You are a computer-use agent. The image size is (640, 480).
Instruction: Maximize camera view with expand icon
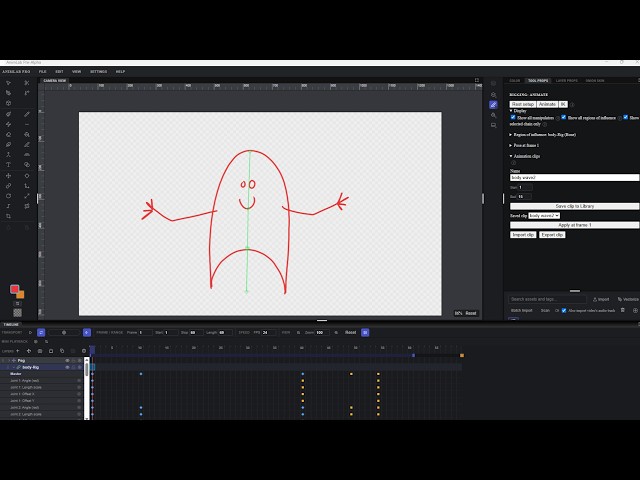[477, 80]
